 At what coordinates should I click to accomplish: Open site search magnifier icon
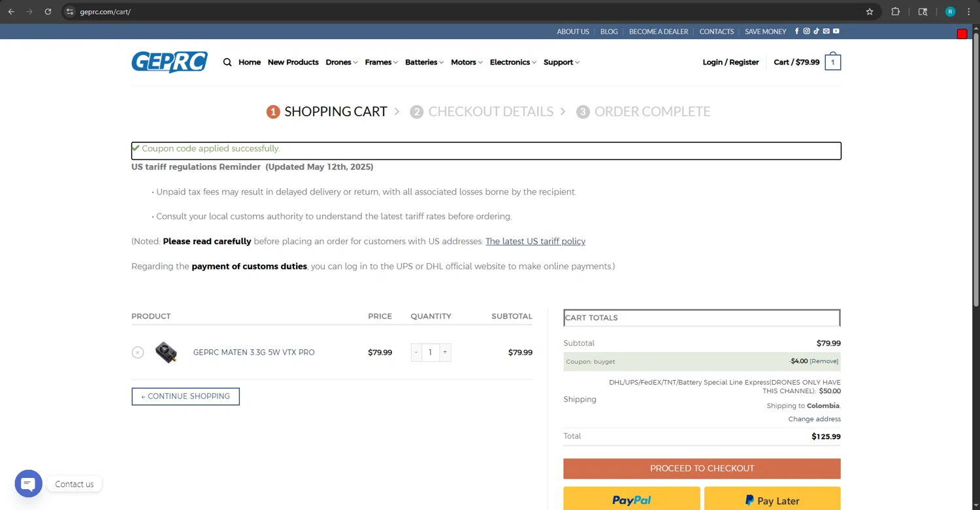[227, 63]
